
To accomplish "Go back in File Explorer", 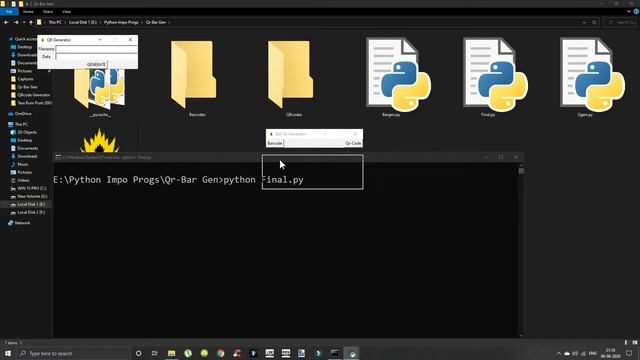I will tap(6, 22).
